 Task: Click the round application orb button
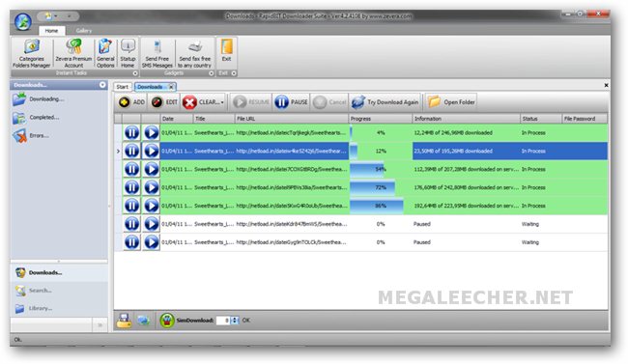click(23, 21)
